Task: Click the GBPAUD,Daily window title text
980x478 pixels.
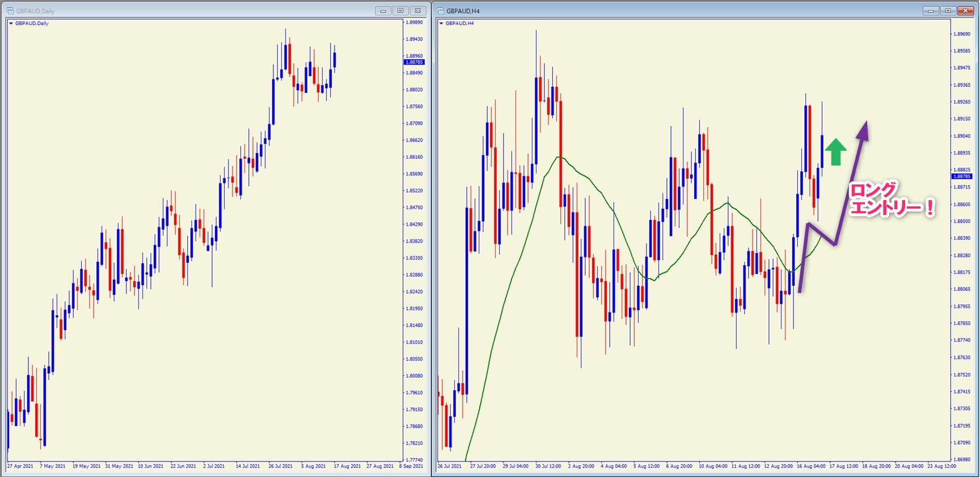Action: [35, 11]
